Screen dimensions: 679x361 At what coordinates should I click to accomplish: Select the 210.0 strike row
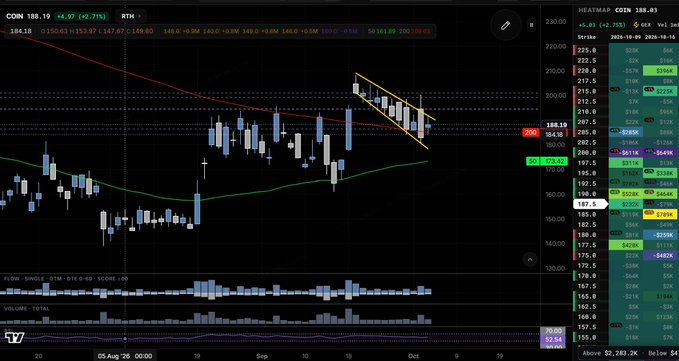[x=626, y=112]
